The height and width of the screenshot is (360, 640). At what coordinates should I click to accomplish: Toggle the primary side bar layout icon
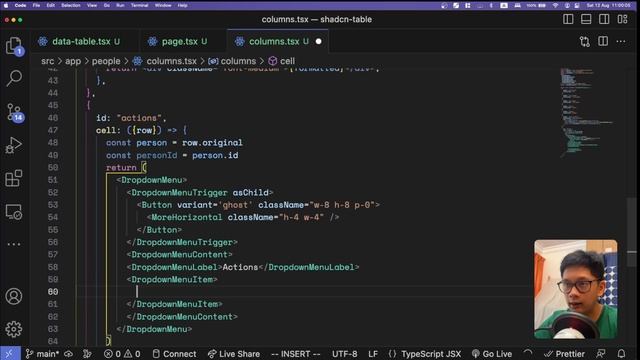[568, 19]
